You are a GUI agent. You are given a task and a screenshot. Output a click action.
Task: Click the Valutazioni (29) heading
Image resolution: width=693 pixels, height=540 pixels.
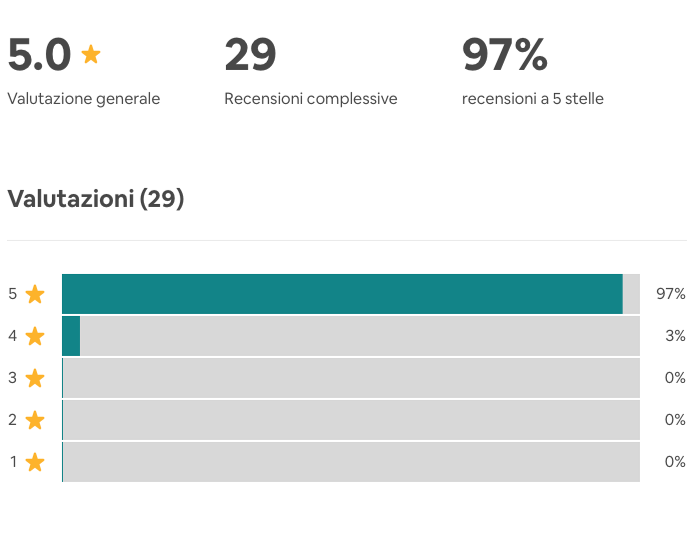(x=96, y=199)
